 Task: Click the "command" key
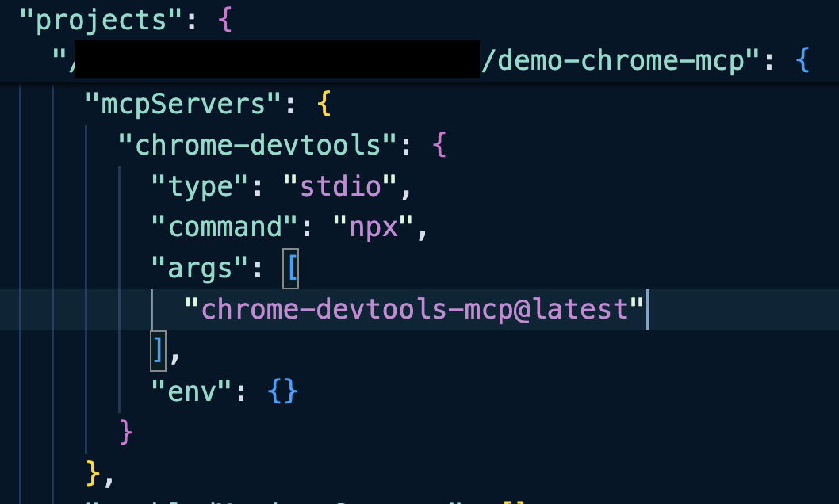pos(224,227)
